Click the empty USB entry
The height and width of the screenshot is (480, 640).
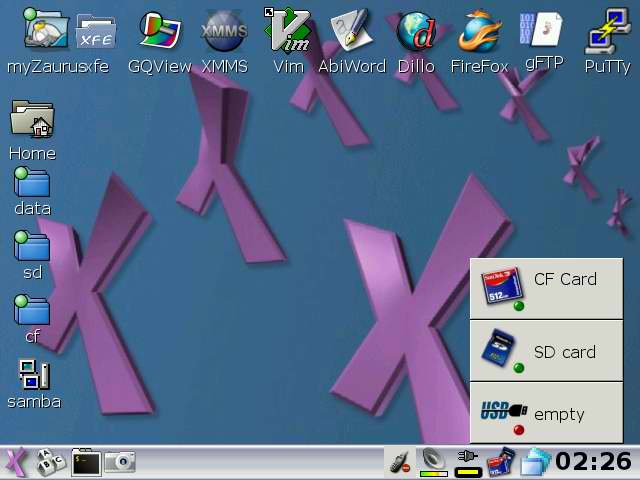pyautogui.click(x=546, y=413)
